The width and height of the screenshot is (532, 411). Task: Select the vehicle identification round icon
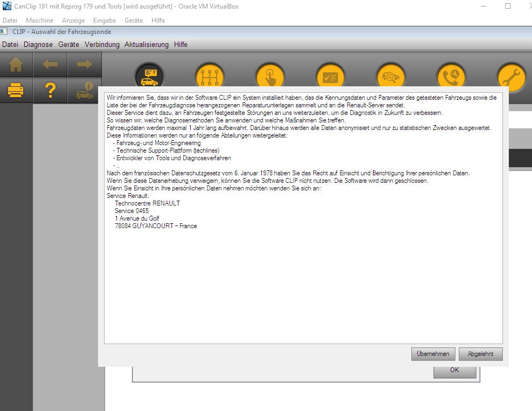click(149, 77)
